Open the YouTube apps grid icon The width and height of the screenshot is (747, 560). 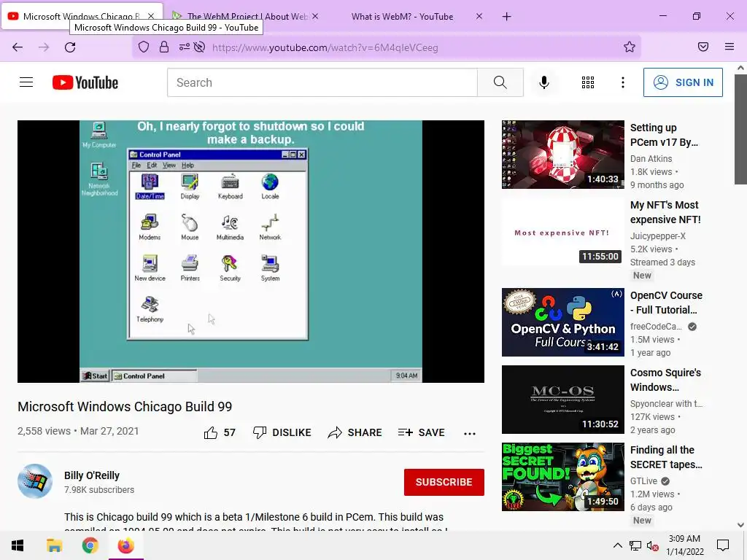pos(588,82)
